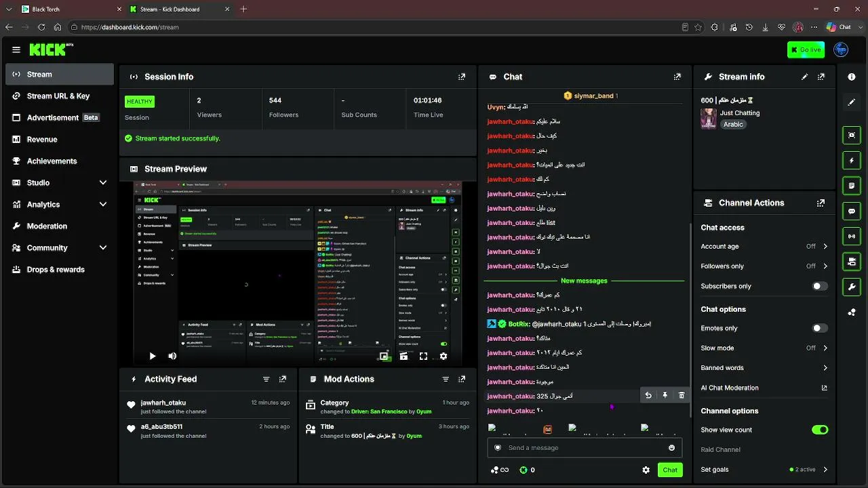Viewport: 868px width, 488px height.
Task: Click the Arabic language tag
Action: pos(733,125)
